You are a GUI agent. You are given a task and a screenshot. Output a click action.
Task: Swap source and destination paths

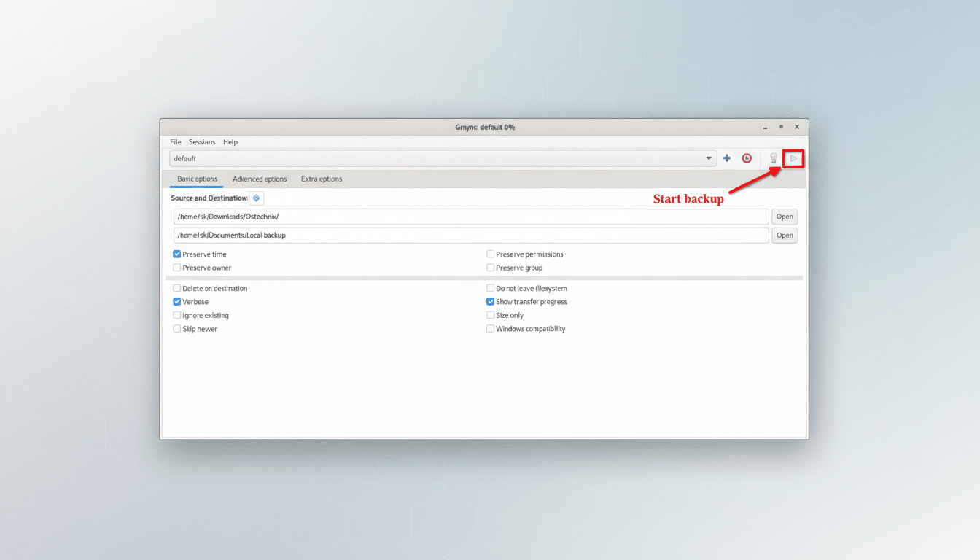coord(256,198)
